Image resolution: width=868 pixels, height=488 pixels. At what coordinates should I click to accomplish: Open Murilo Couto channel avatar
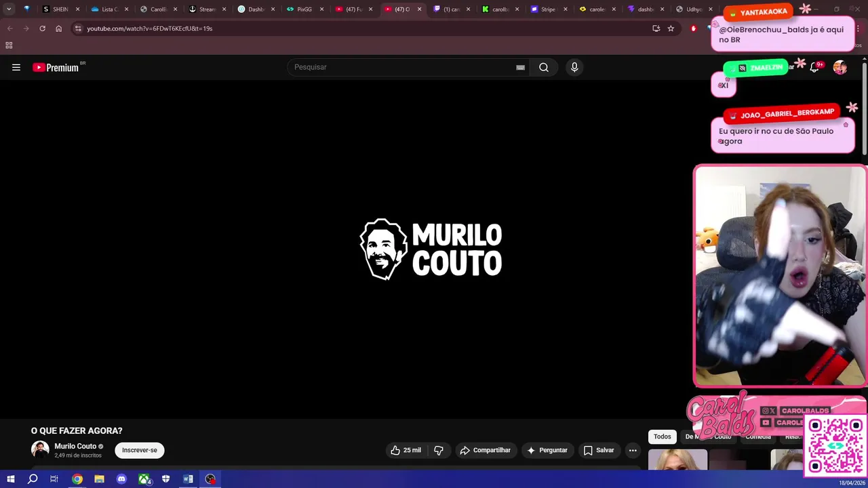(40, 450)
